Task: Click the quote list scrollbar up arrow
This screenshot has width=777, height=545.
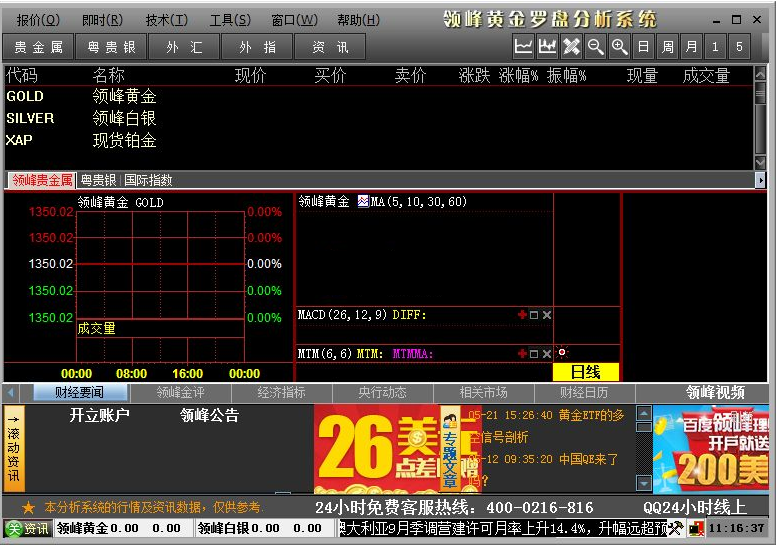Action: 760,73
